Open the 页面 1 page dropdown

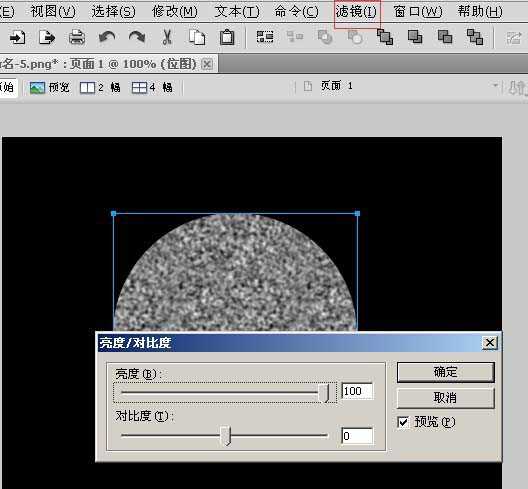(495, 86)
